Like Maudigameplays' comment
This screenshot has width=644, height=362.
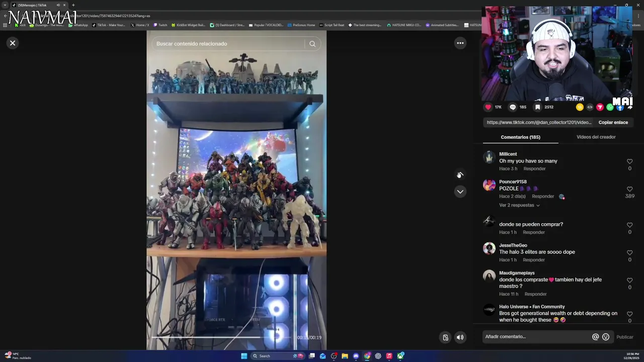point(629,281)
